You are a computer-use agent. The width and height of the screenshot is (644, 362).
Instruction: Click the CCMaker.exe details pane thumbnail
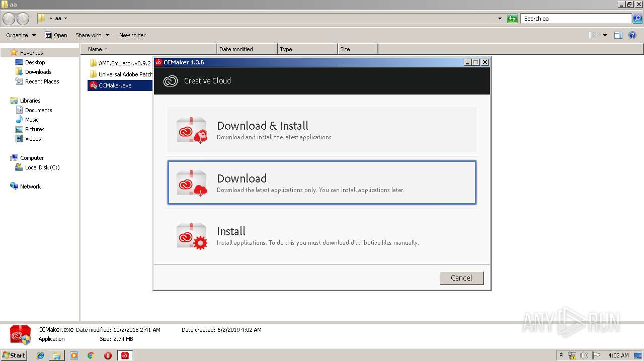tap(21, 335)
